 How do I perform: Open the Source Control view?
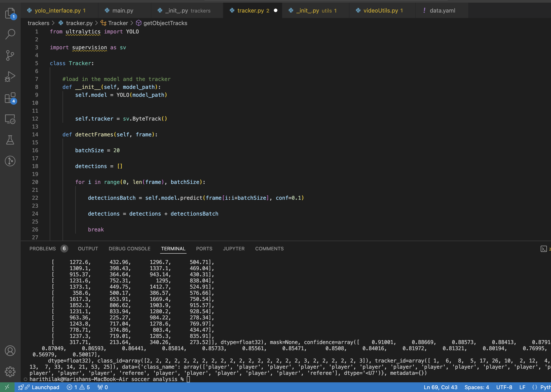pos(10,55)
